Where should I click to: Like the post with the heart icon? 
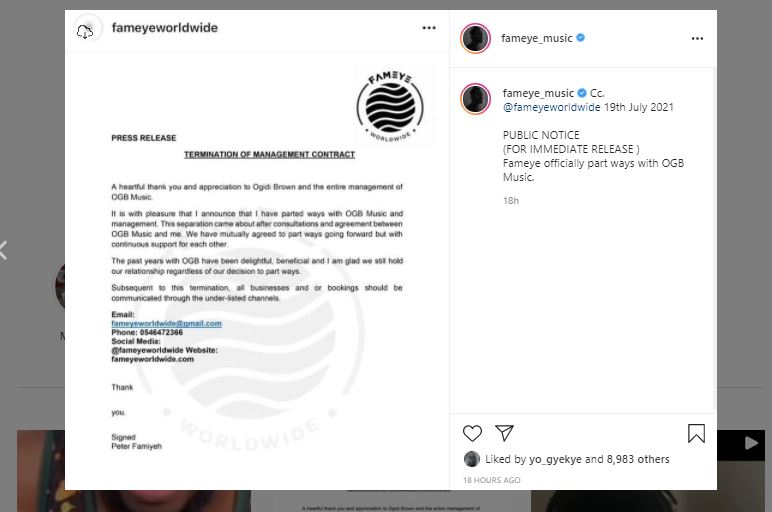(472, 433)
